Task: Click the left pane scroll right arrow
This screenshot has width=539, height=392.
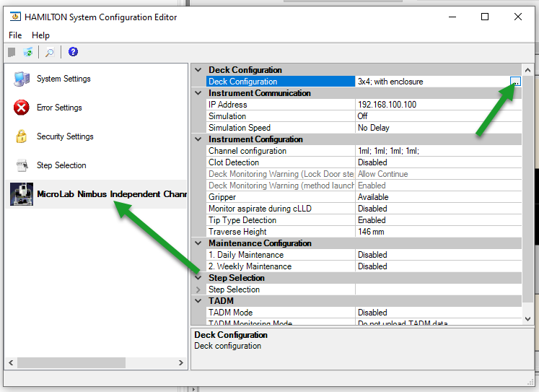Action: (x=181, y=363)
